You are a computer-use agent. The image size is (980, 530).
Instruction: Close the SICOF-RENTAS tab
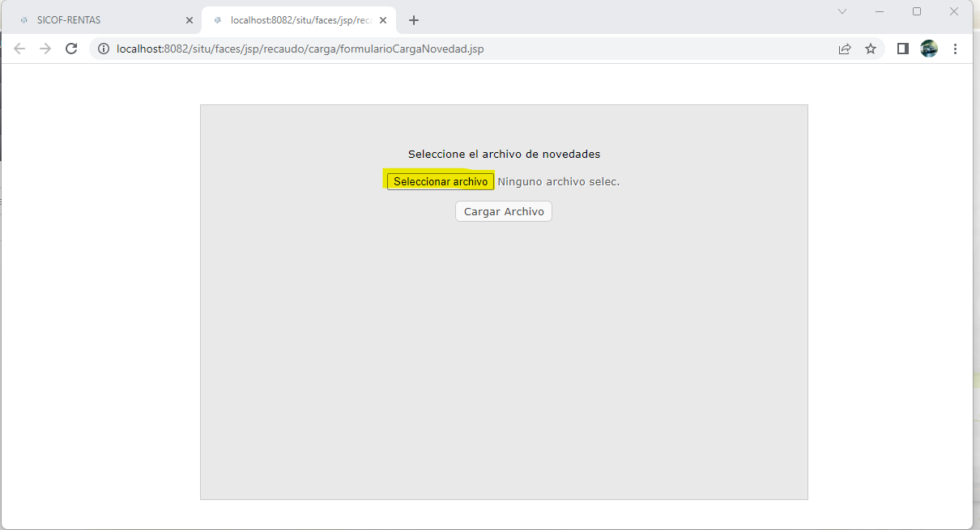pyautogui.click(x=190, y=20)
